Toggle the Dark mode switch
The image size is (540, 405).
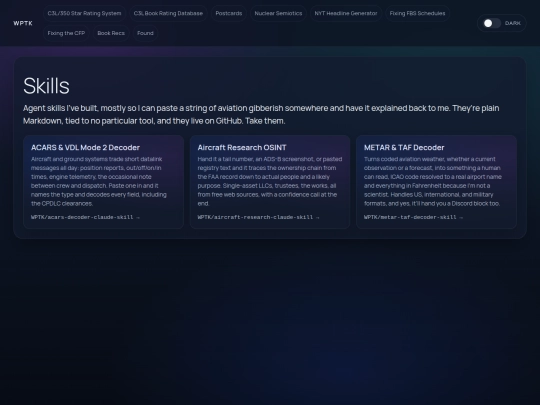[x=491, y=23]
